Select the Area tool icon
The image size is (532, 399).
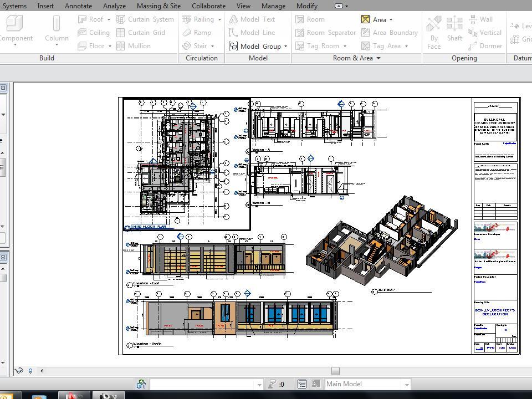tap(365, 19)
